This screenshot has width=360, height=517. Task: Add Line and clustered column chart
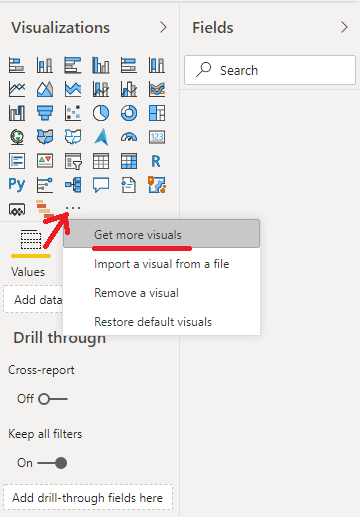pyautogui.click(x=129, y=89)
